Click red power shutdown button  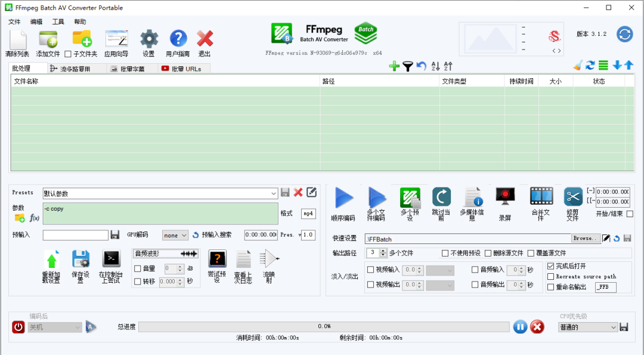tap(18, 327)
